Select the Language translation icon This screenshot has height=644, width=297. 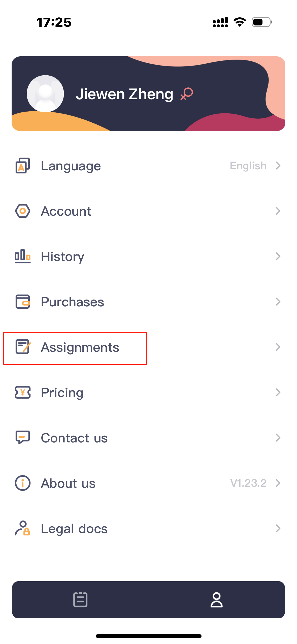click(x=22, y=166)
